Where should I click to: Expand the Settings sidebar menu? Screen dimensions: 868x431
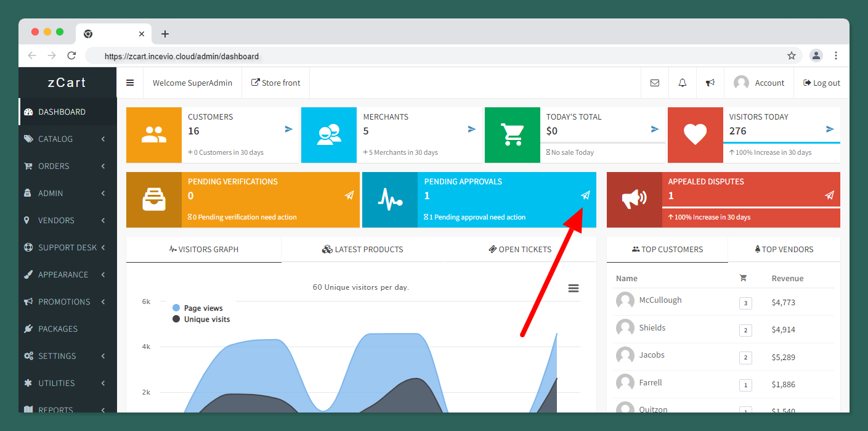pyautogui.click(x=57, y=356)
